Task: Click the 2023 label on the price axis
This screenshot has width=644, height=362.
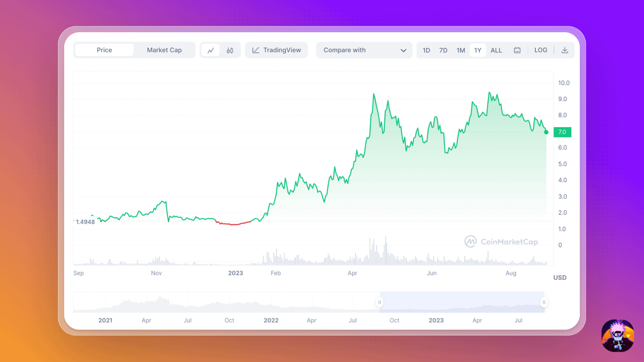Action: [x=236, y=274]
